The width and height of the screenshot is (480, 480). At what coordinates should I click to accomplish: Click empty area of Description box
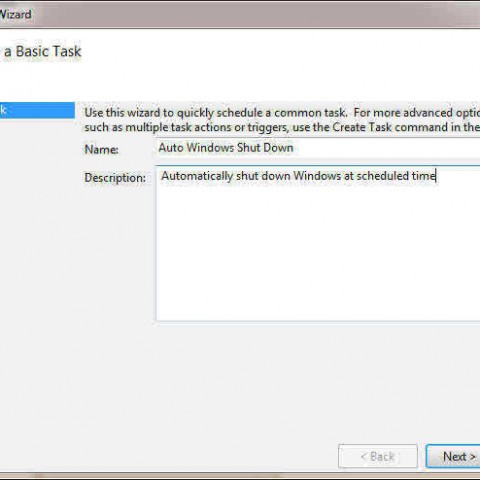317,257
